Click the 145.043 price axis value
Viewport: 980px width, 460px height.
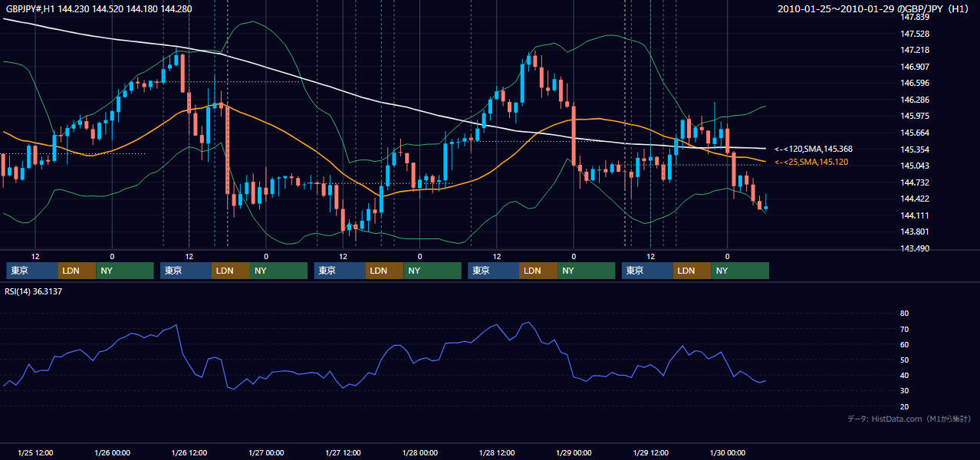916,166
